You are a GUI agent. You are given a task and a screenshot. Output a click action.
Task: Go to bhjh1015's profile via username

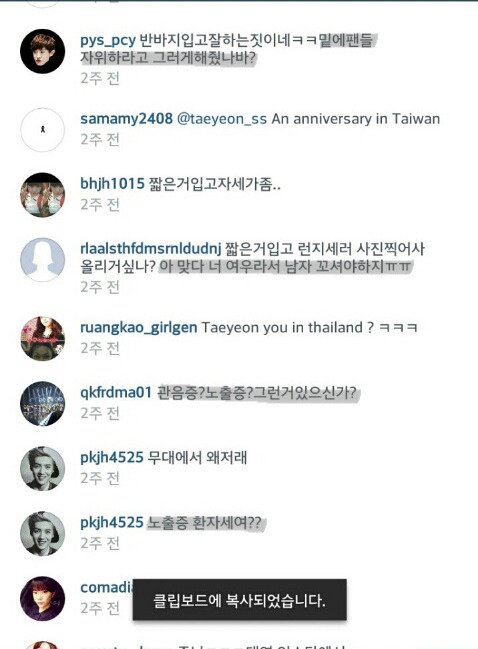[112, 183]
